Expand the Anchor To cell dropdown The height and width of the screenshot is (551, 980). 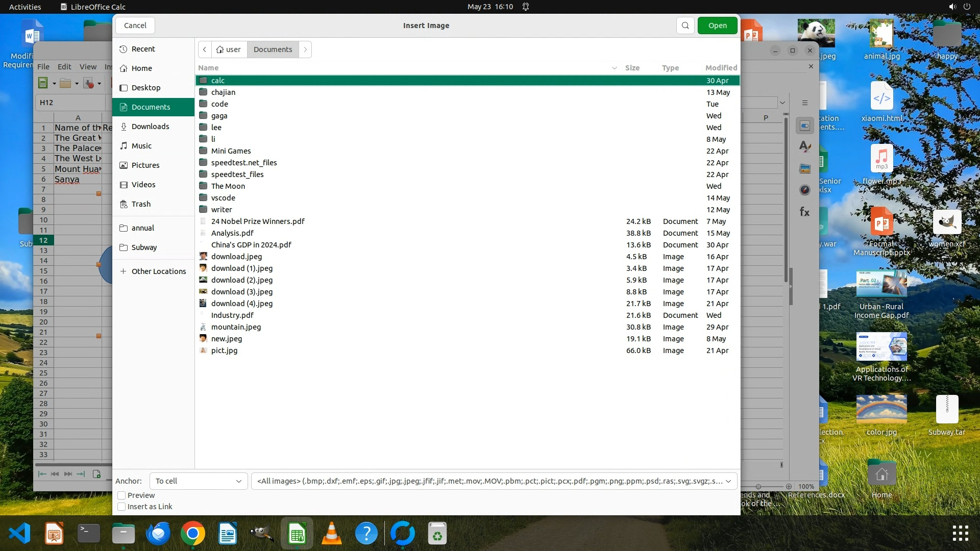[x=198, y=481]
